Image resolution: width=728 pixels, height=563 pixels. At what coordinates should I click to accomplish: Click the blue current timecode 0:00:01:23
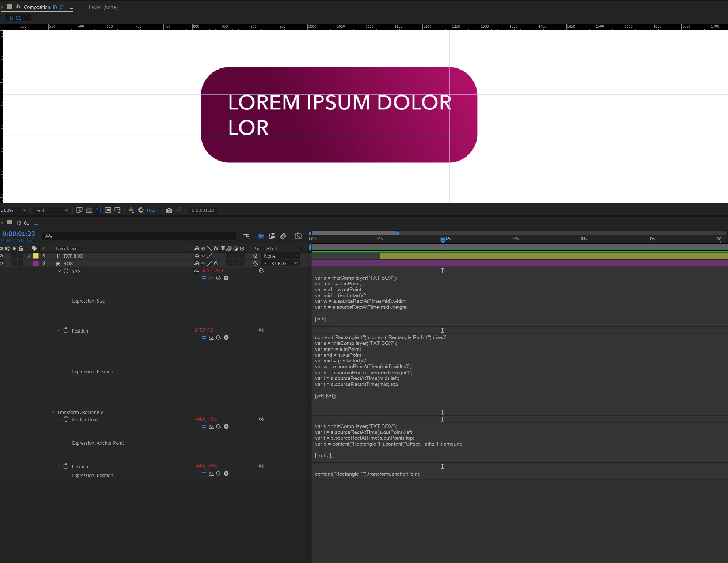click(x=19, y=234)
